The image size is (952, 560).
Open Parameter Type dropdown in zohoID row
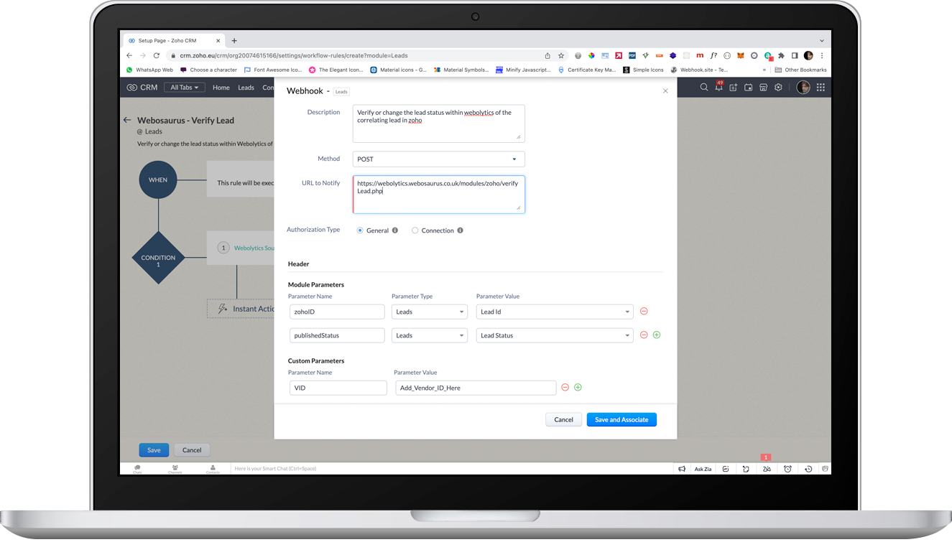click(430, 312)
